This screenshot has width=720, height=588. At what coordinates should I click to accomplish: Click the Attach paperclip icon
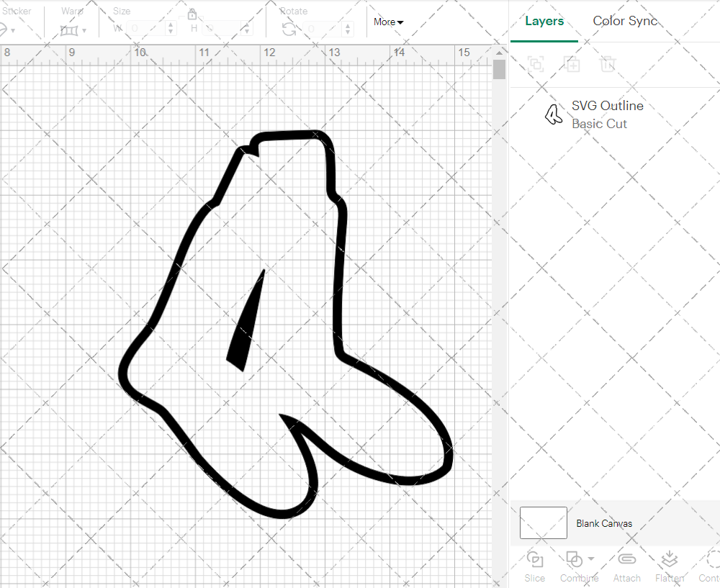point(626,559)
